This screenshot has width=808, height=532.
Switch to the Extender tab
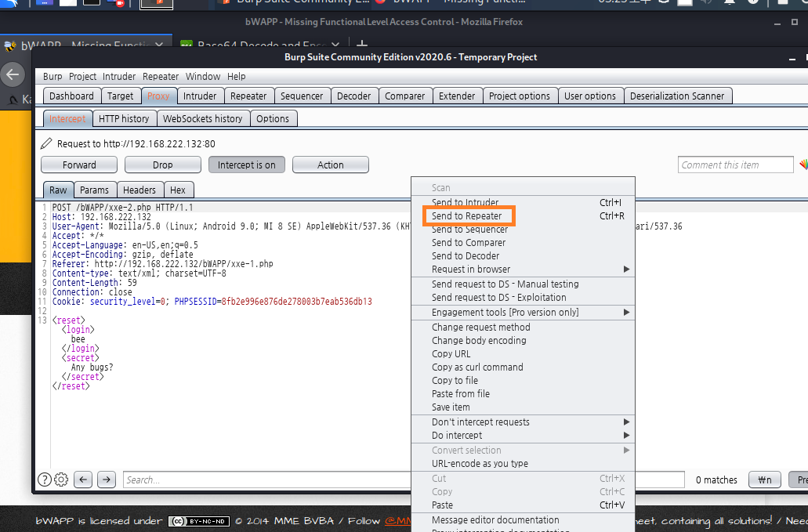[x=457, y=96]
